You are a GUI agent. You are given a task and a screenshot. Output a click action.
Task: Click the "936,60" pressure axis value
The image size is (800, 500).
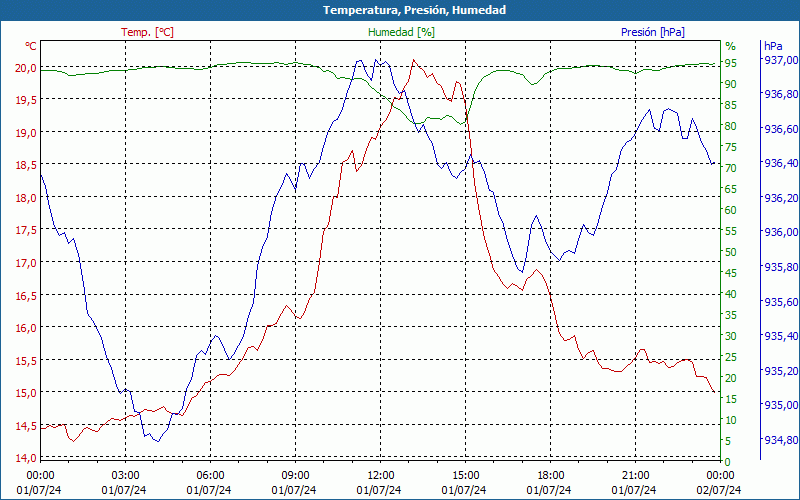781,129
